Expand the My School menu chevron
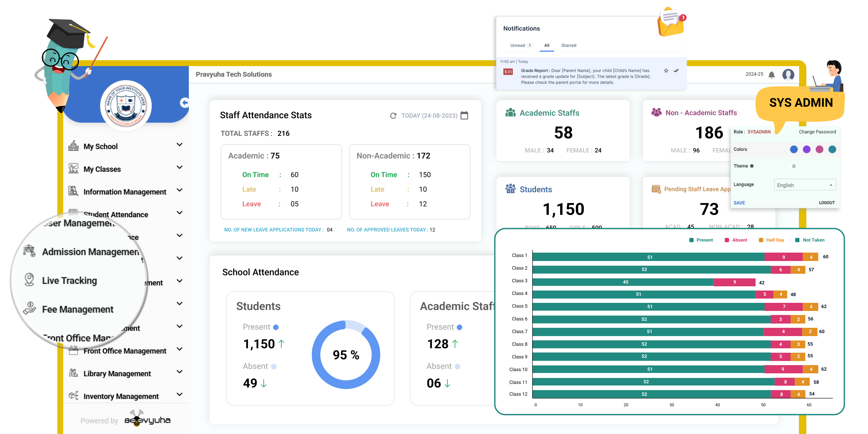 coord(180,145)
